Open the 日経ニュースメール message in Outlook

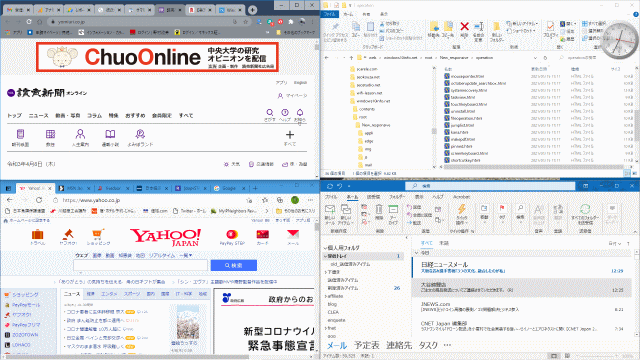pos(522,267)
